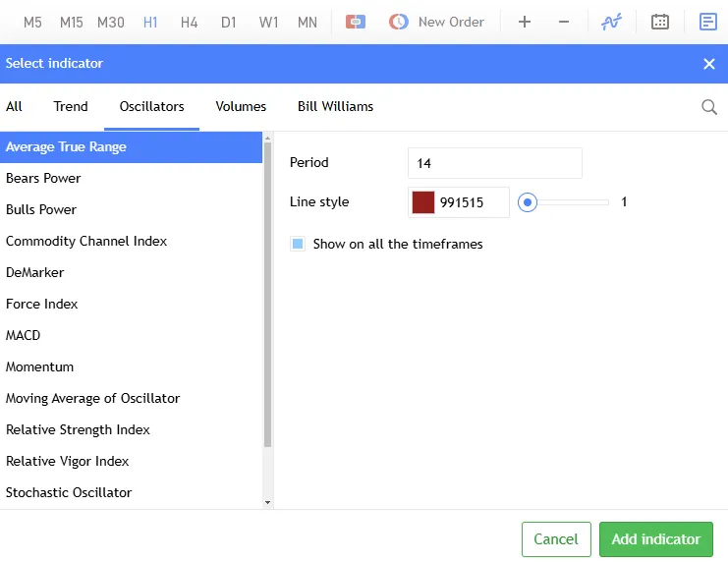Open the Trend tab

pos(71,107)
